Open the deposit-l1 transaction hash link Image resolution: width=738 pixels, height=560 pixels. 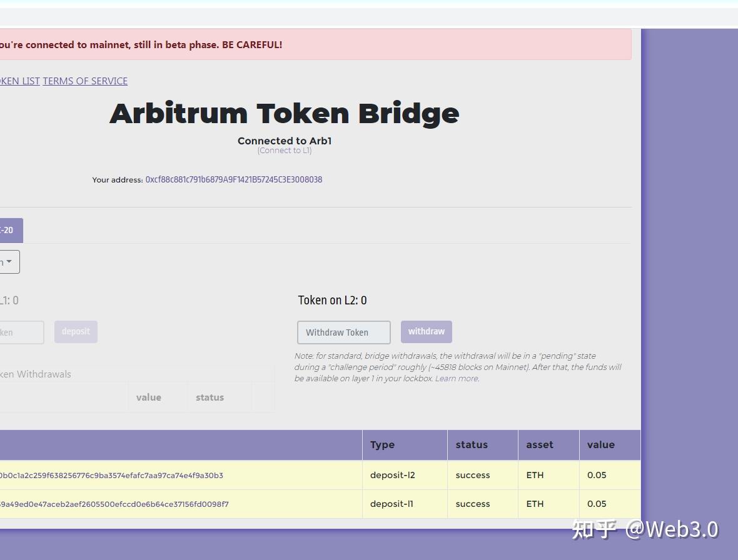[116, 504]
